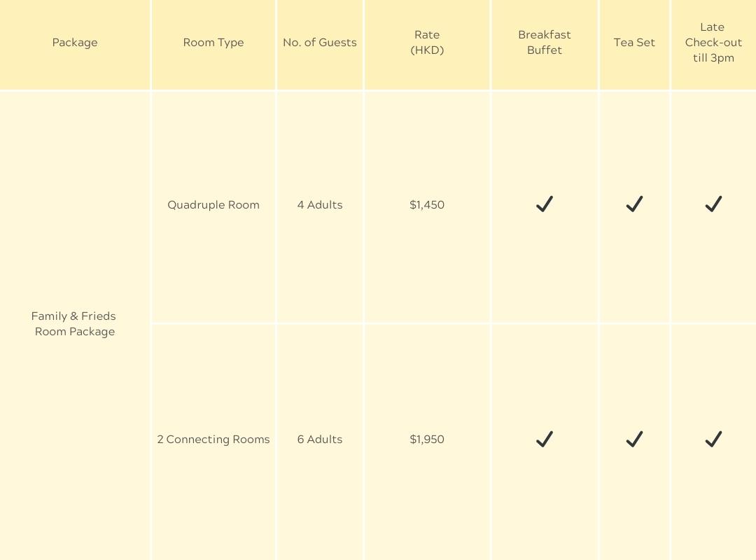
Task: Click the Tea Set checkmark for 2 Connecting Rooms
Action: click(634, 439)
